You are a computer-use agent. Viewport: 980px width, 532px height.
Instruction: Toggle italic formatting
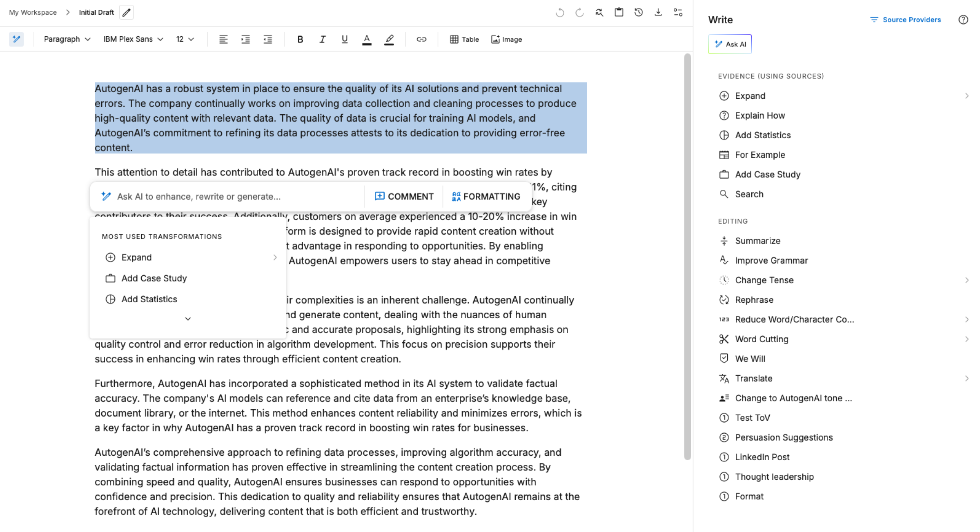[323, 39]
